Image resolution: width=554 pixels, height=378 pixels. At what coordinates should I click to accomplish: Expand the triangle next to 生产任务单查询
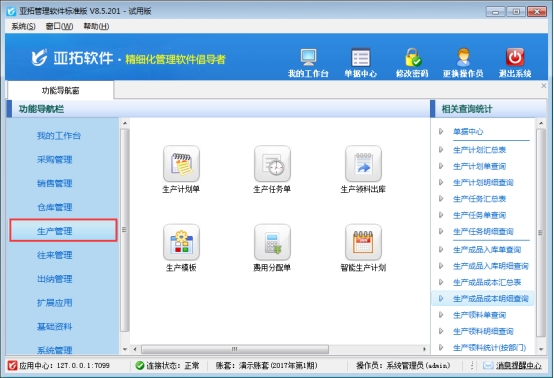(x=441, y=215)
